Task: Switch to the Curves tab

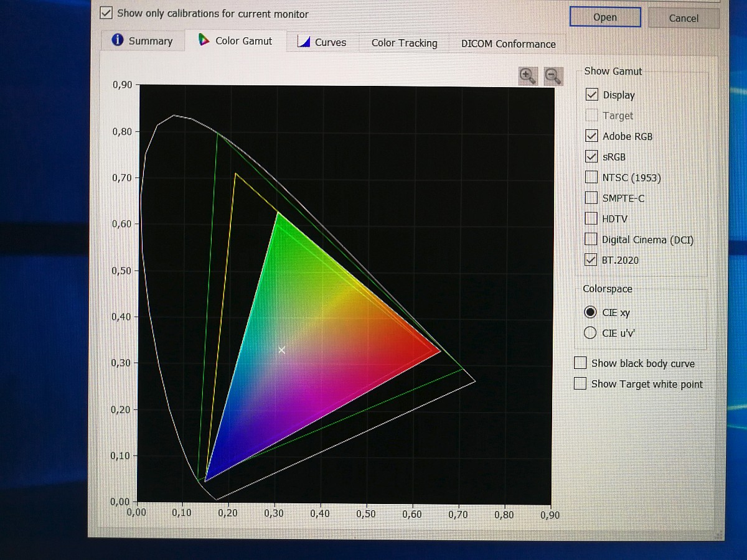Action: point(322,42)
